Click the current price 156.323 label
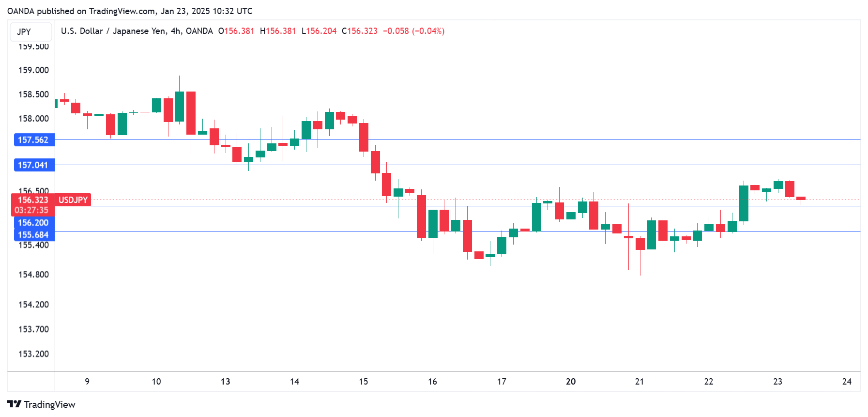The width and height of the screenshot is (868, 417). (x=33, y=200)
